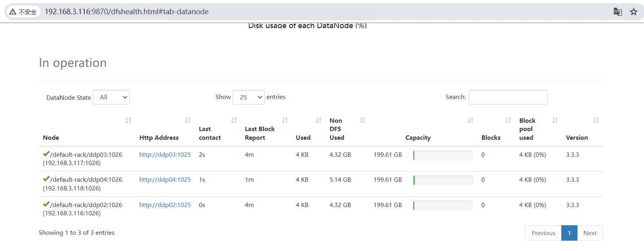This screenshot has height=251, width=644.
Task: Open the http://ddp03:1025 link
Action: click(x=165, y=155)
